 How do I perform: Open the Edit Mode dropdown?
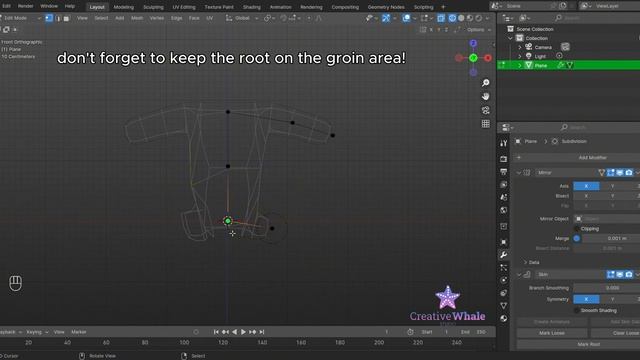[x=20, y=18]
